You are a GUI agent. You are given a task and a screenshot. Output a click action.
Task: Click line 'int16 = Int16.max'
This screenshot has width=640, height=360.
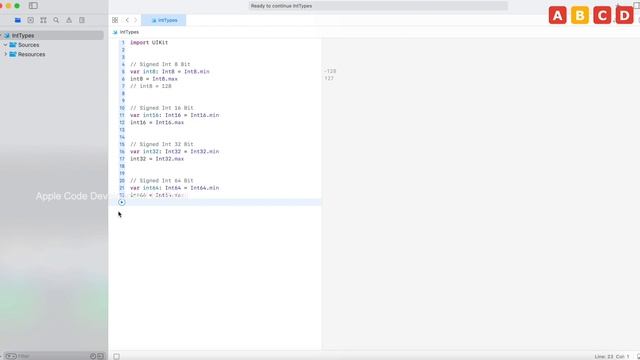(157, 122)
